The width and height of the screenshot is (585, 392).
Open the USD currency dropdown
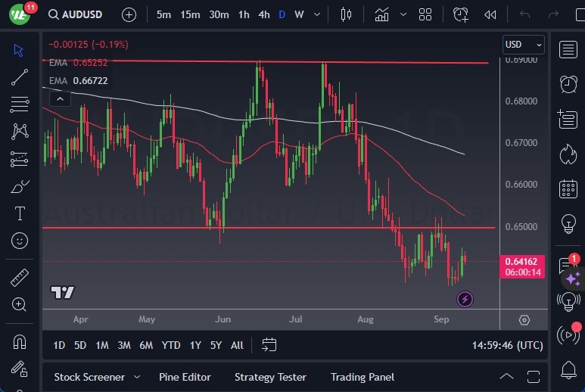click(523, 45)
